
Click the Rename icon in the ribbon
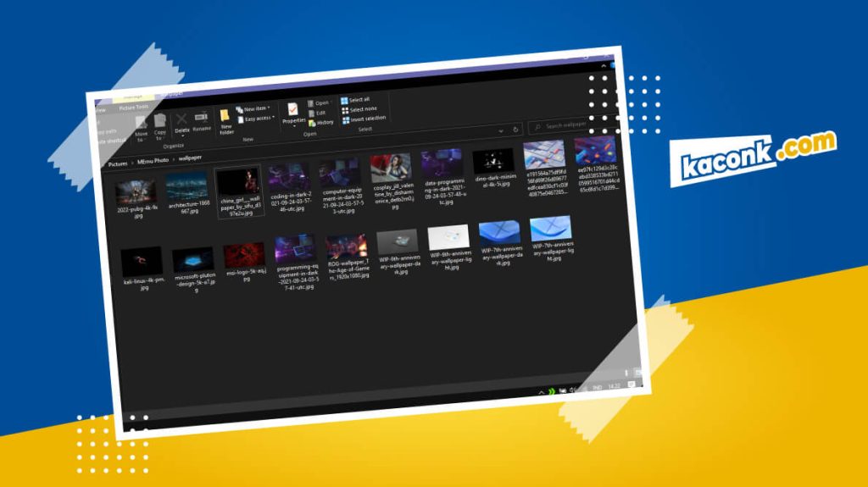(201, 118)
